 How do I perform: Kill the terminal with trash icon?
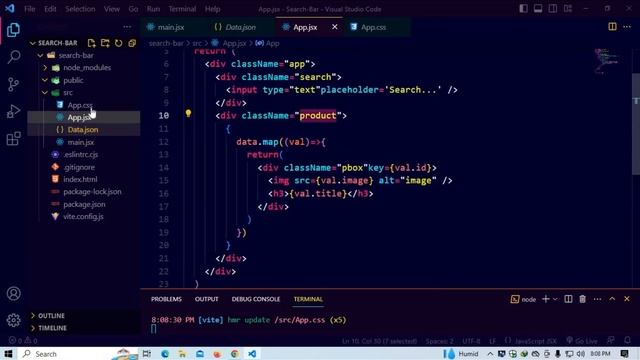[x=582, y=299]
